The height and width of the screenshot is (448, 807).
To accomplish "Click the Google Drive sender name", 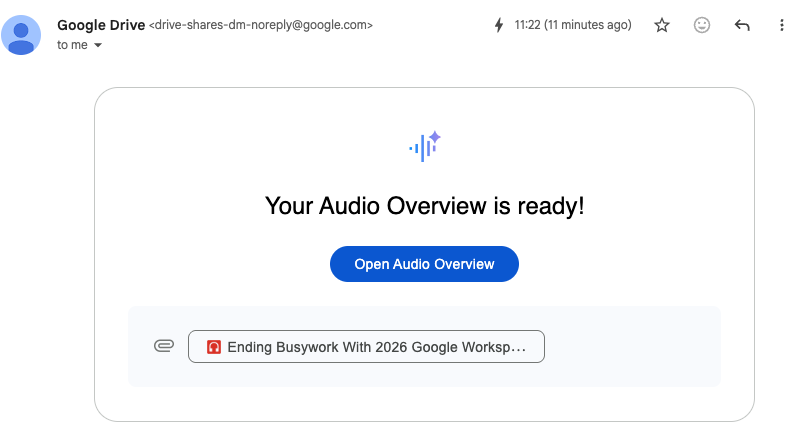I will 101,25.
